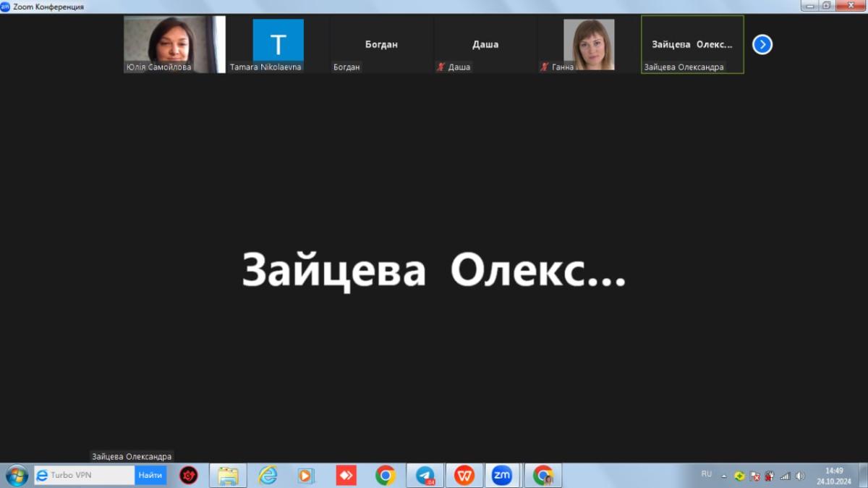Screen dimensions: 868x488
Task: Click the muted microphone icon beside Даша
Action: (x=440, y=67)
